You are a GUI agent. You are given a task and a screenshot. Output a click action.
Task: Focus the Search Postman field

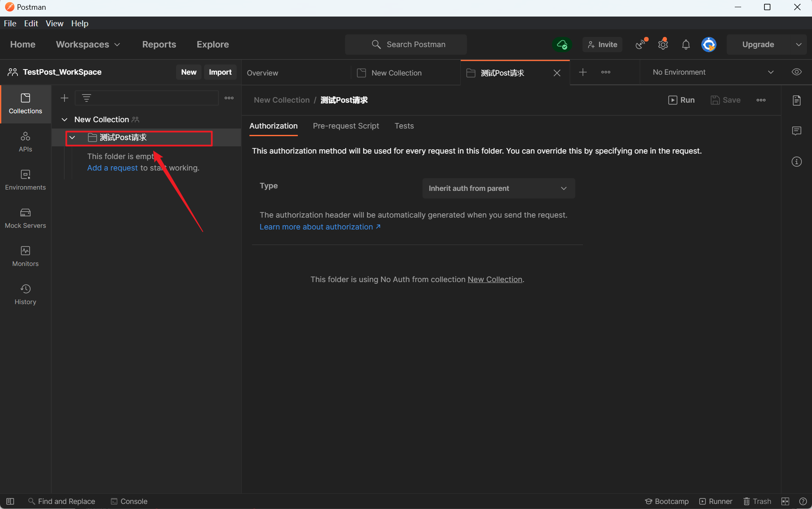click(406, 45)
